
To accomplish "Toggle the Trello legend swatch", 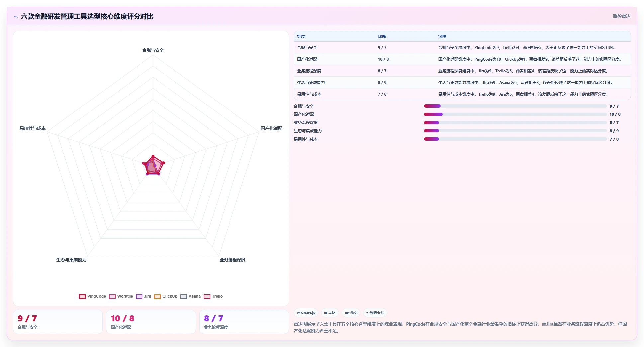I will (207, 297).
